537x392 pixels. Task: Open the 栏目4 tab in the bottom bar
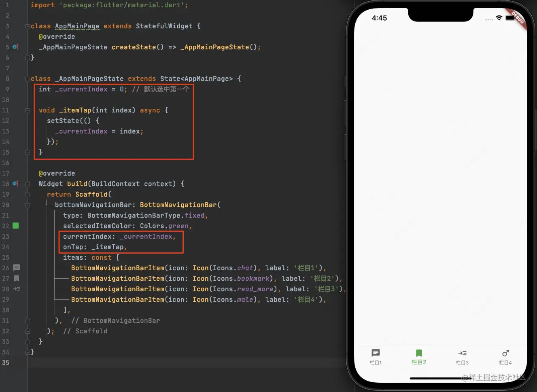pos(505,357)
